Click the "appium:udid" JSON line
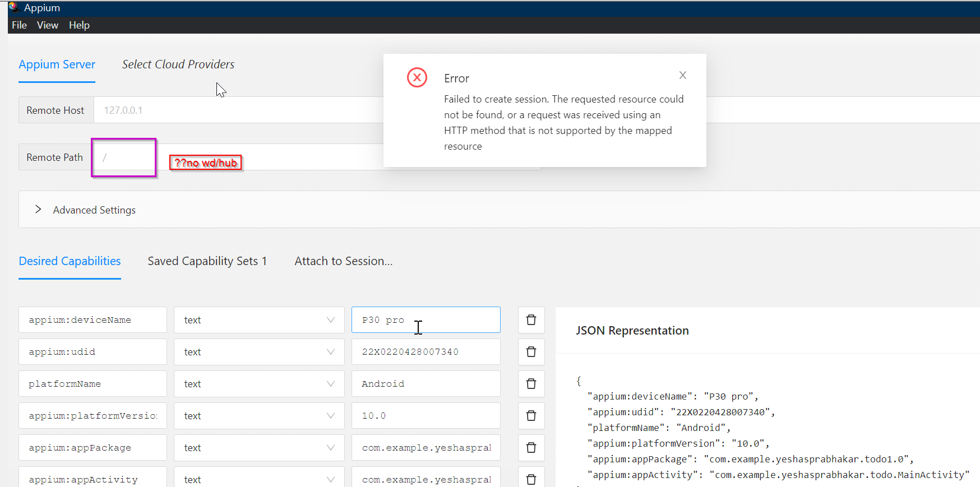The width and height of the screenshot is (980, 487). (x=681, y=412)
